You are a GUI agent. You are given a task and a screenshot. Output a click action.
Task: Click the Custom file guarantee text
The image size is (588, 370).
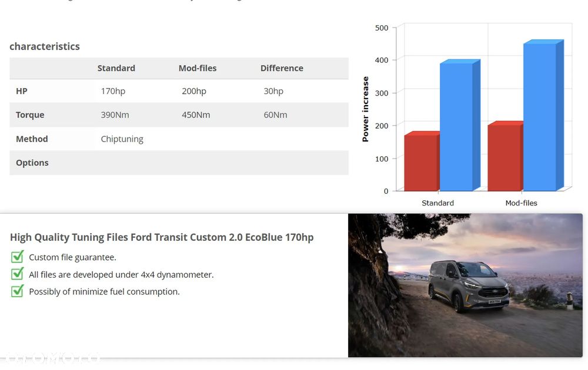point(73,257)
